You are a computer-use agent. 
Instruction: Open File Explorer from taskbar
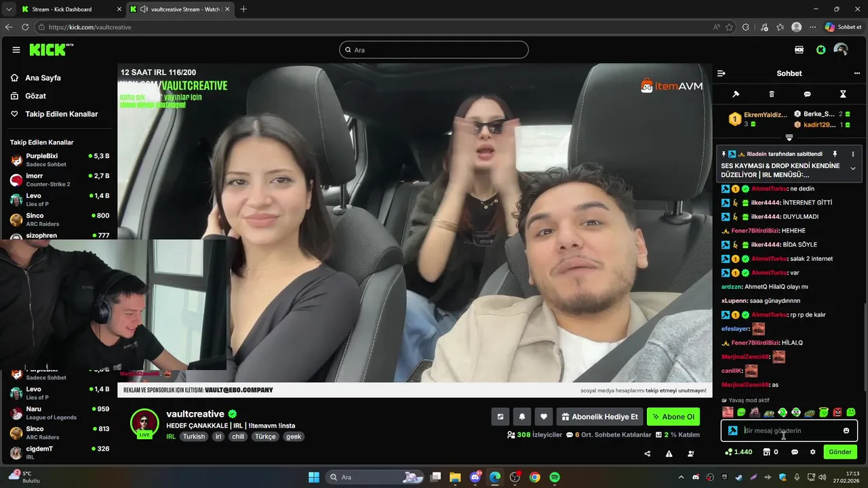455,477
